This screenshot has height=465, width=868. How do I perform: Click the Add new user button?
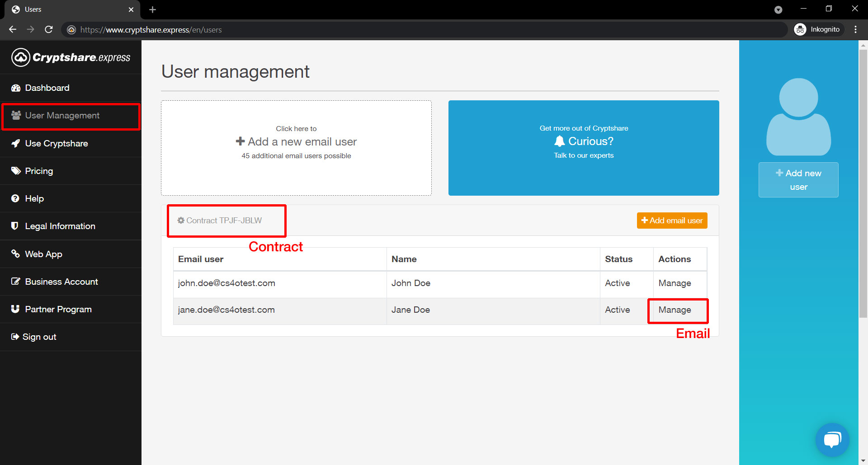click(x=798, y=180)
